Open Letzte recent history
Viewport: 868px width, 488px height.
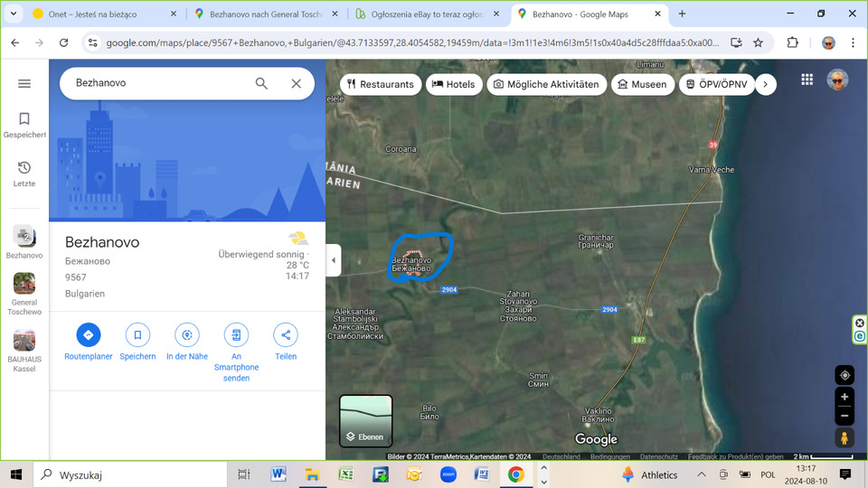(x=24, y=174)
